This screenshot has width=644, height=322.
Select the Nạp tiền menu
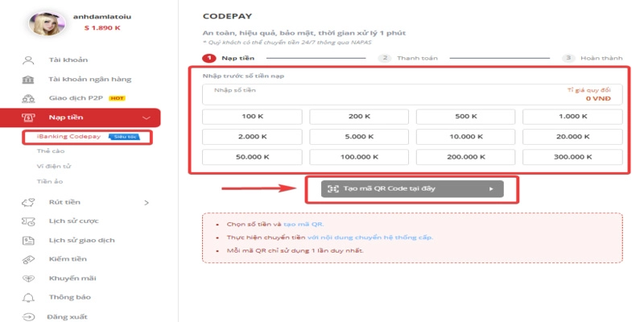coord(80,118)
